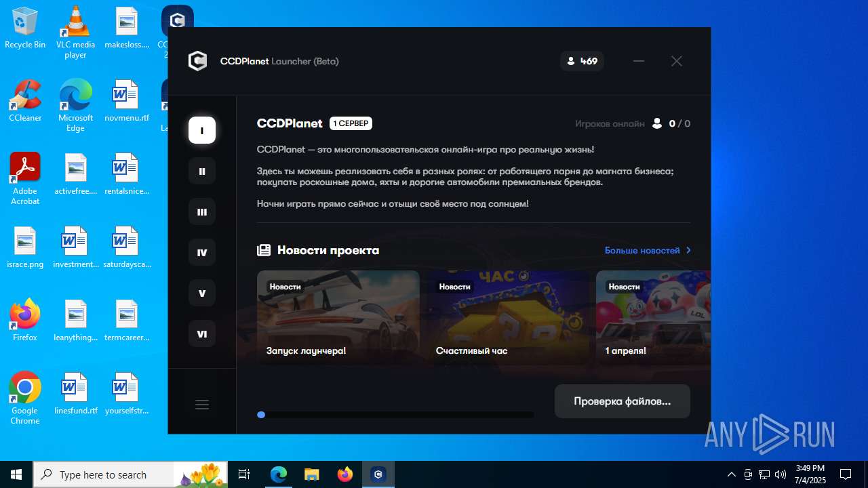Select the yourselfstr file on desktop
The width and height of the screenshot is (868, 488).
[x=126, y=394]
